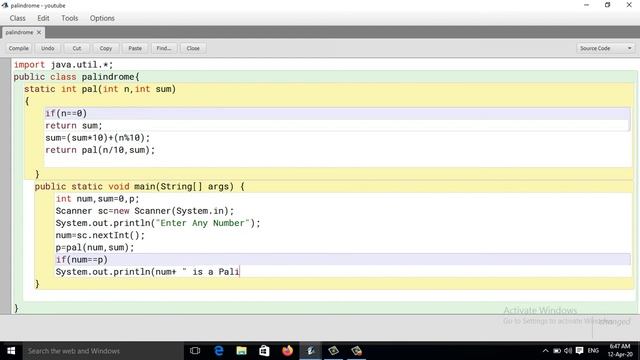Click the battery tray icon
The height and width of the screenshot is (360, 640).
557,351
